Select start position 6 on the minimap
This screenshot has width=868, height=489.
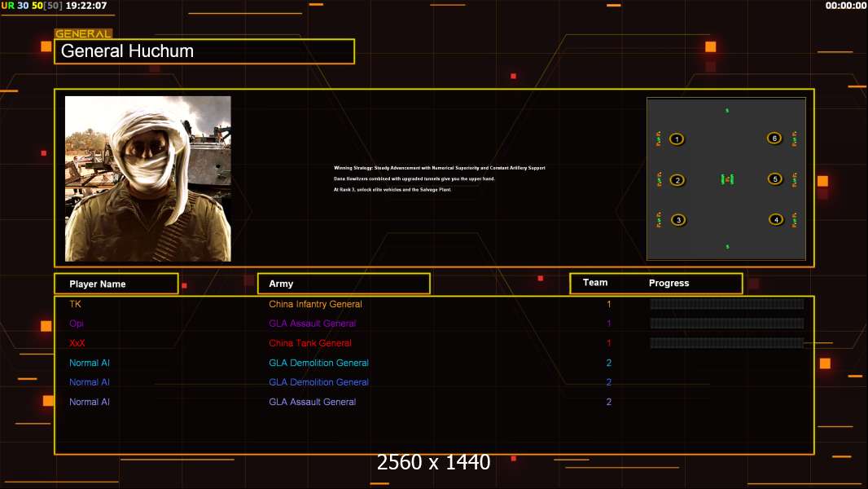click(x=774, y=138)
